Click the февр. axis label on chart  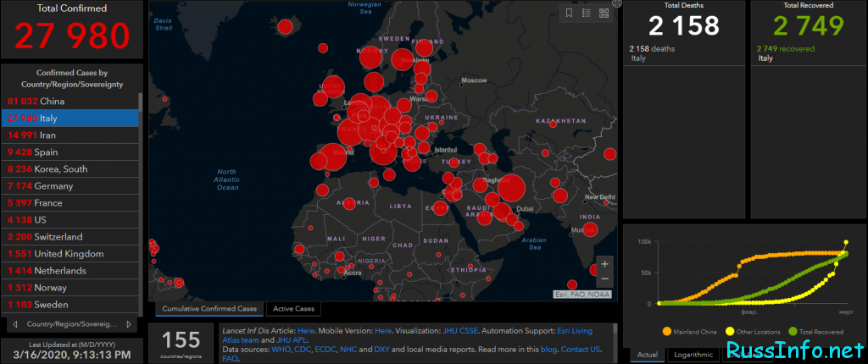(x=750, y=312)
